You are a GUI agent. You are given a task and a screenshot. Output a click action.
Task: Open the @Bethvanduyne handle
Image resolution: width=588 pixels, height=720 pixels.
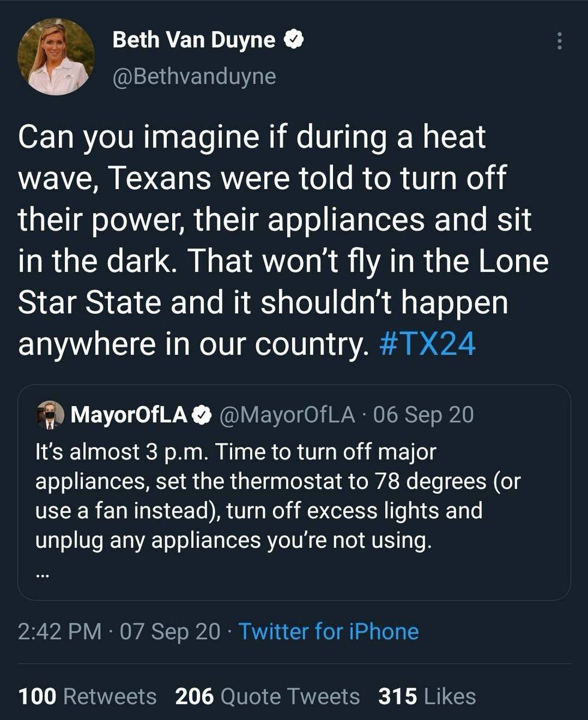pos(194,77)
